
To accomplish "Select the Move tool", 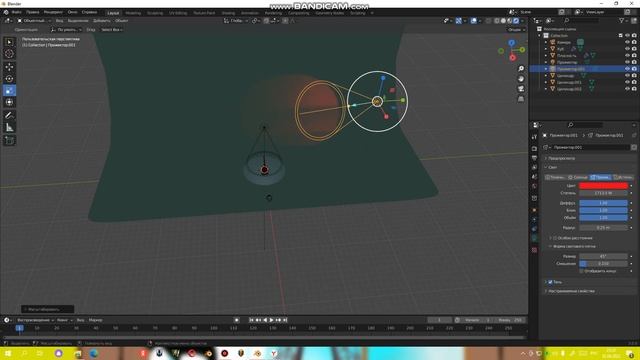I will [9, 67].
